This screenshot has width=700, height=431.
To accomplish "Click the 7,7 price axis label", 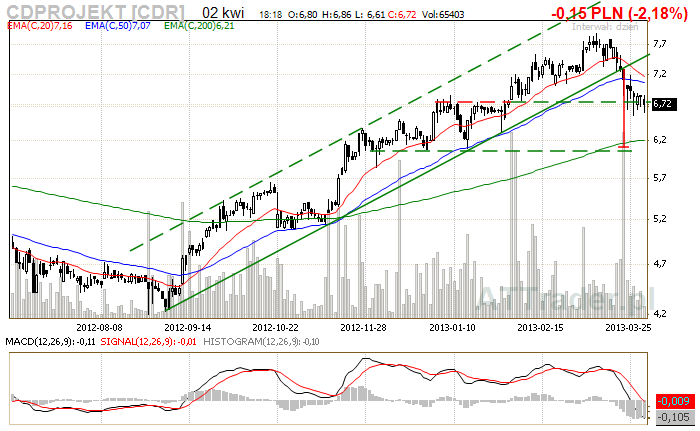I will (660, 44).
